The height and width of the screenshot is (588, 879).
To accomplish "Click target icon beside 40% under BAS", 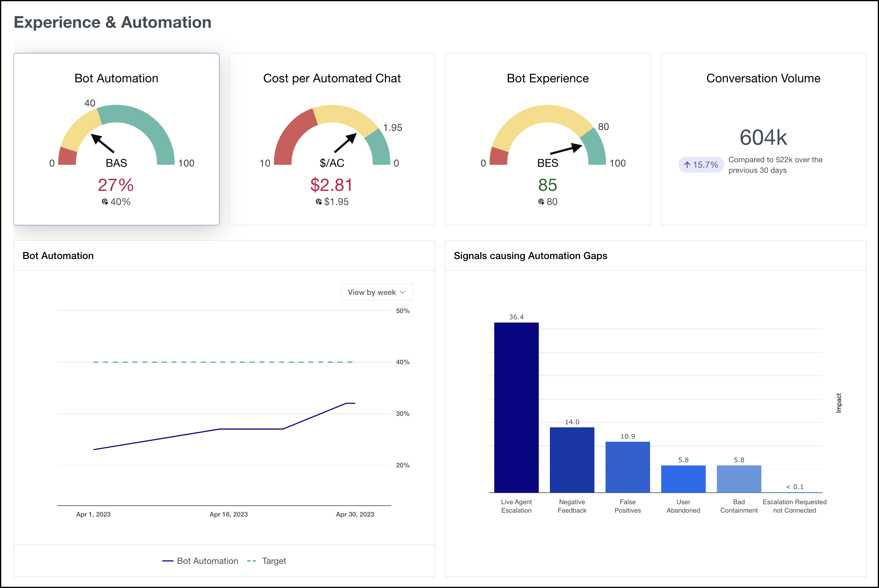I will tap(105, 202).
